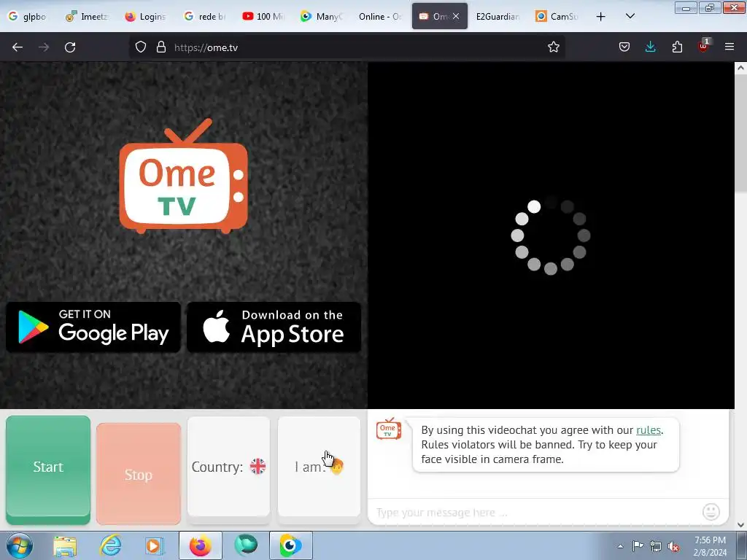
Task: Close the Ome TV tab
Action: coord(456,16)
